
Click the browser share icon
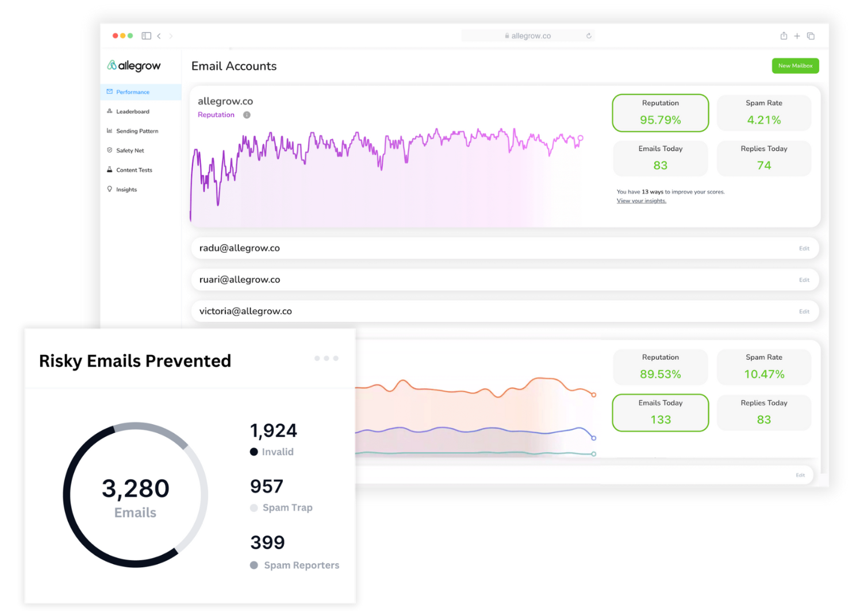pos(784,36)
